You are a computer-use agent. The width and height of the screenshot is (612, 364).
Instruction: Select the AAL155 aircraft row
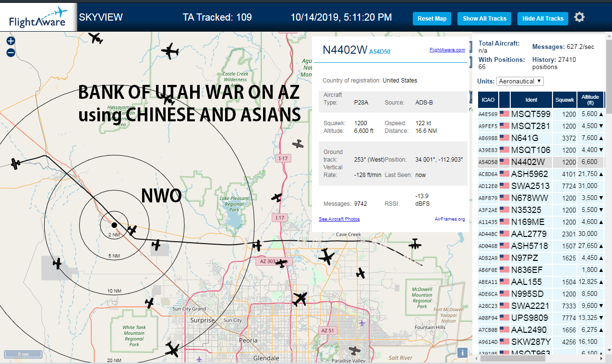[541, 282]
